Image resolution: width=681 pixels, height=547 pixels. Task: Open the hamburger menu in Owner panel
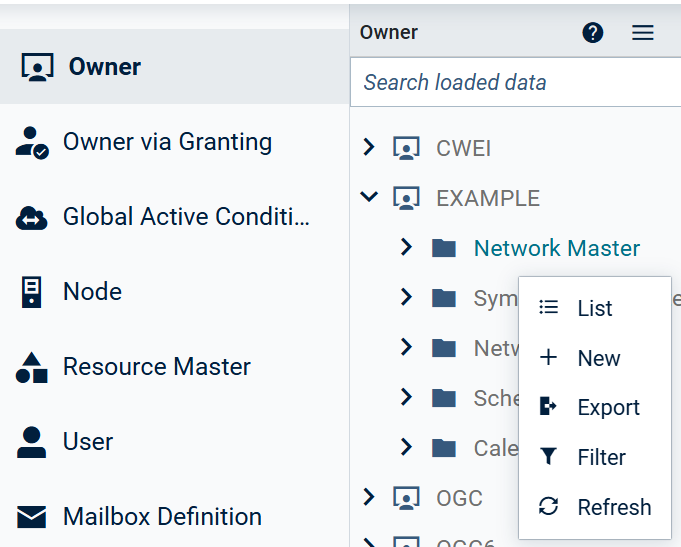pyautogui.click(x=643, y=33)
